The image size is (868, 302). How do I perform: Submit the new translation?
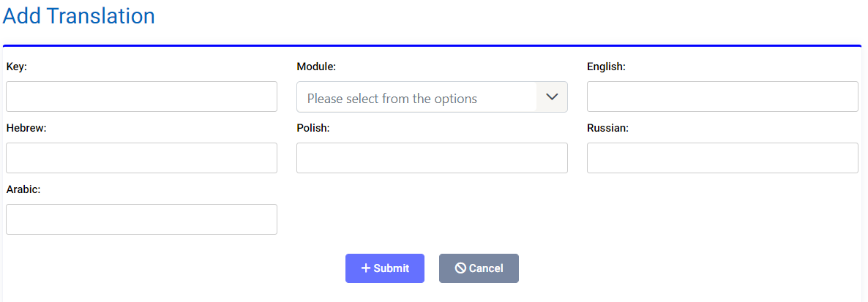pos(385,268)
